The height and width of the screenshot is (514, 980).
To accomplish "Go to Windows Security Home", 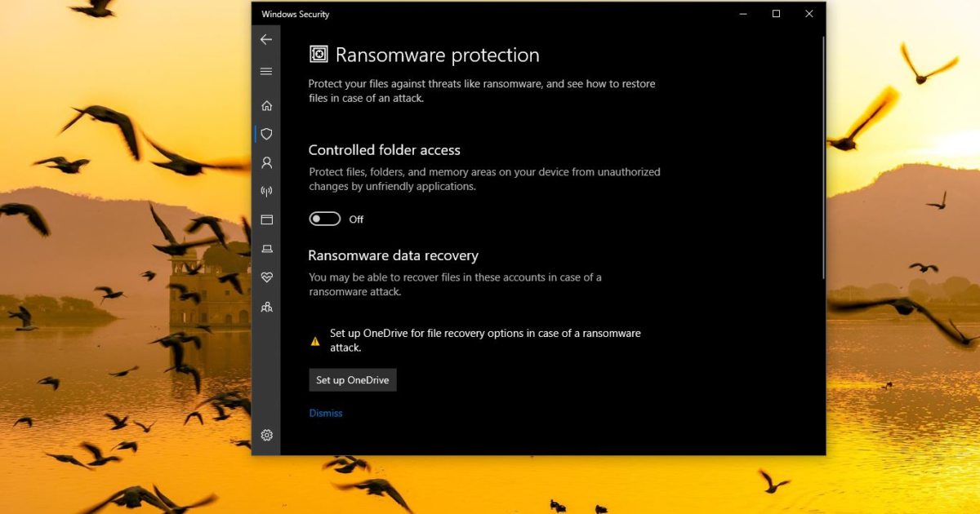I will click(x=266, y=105).
